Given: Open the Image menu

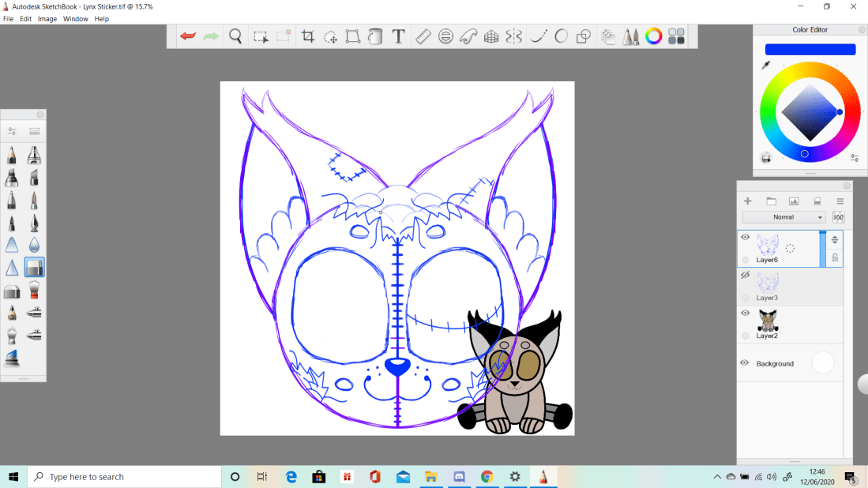Looking at the screenshot, I should click(x=47, y=18).
